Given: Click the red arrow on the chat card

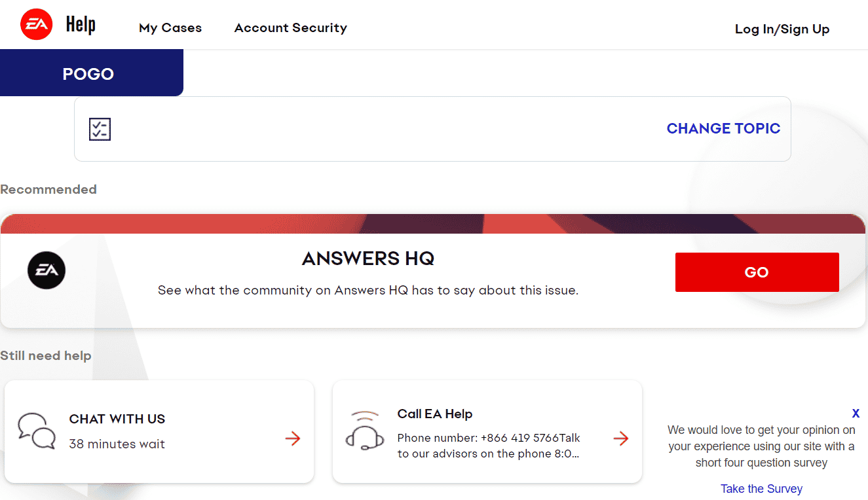Looking at the screenshot, I should (292, 438).
